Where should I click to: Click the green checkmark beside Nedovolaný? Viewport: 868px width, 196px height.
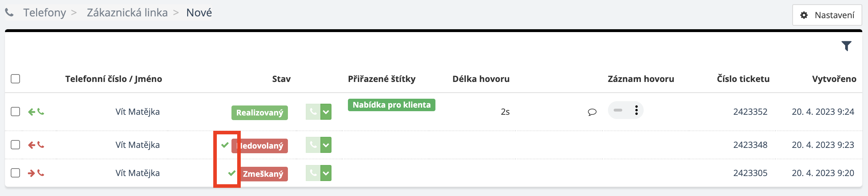click(225, 145)
